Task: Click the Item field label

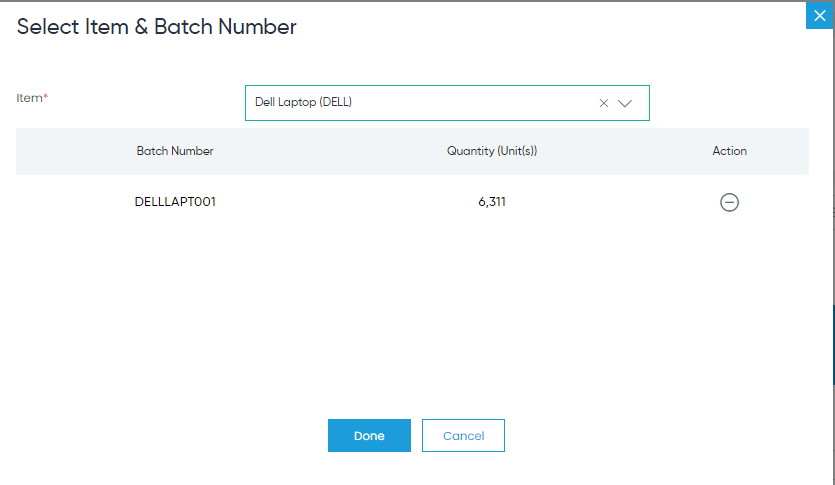Action: point(29,98)
